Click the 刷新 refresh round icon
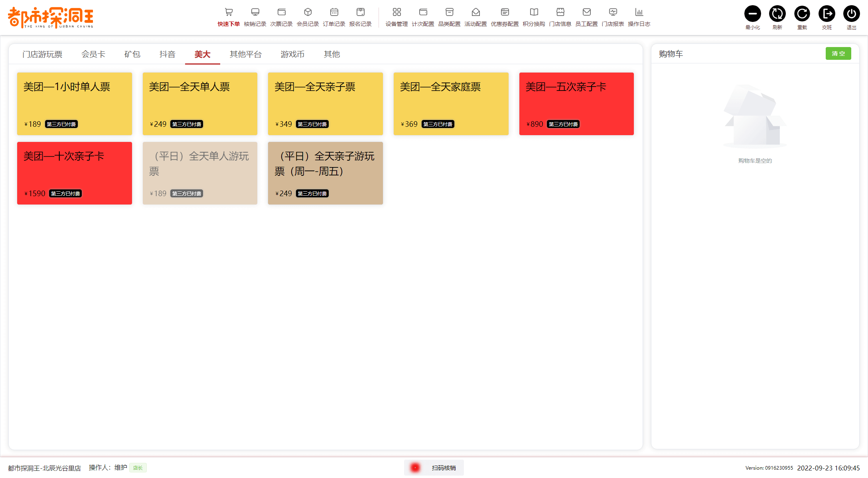 click(x=777, y=14)
